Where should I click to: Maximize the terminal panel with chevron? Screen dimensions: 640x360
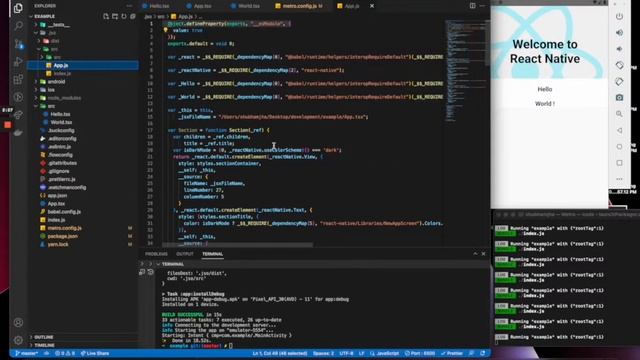(475, 254)
